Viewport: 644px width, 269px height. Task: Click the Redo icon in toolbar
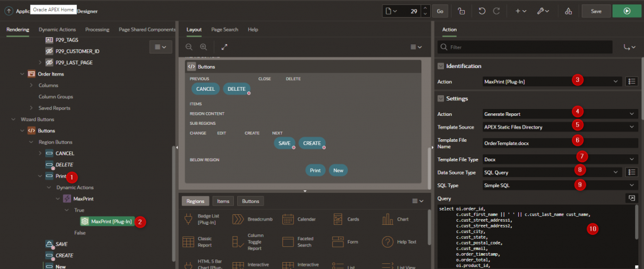(x=497, y=11)
